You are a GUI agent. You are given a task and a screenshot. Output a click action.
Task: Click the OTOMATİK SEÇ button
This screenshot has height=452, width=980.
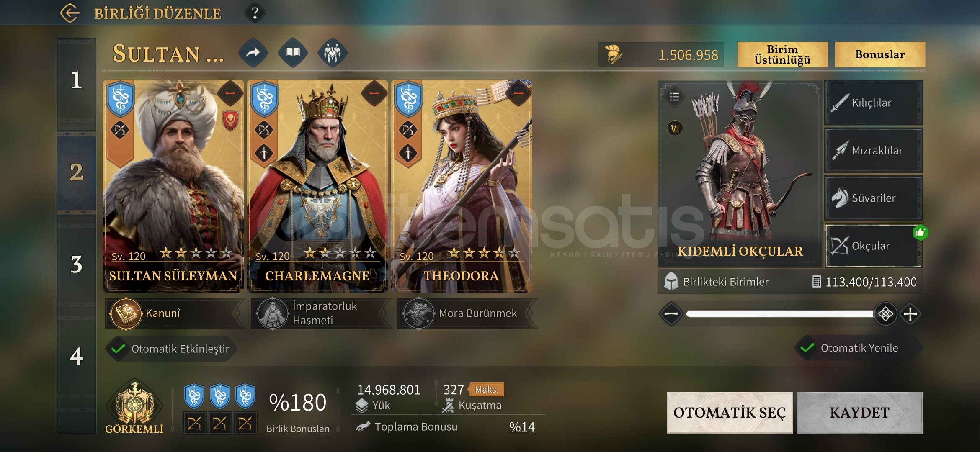pos(730,413)
